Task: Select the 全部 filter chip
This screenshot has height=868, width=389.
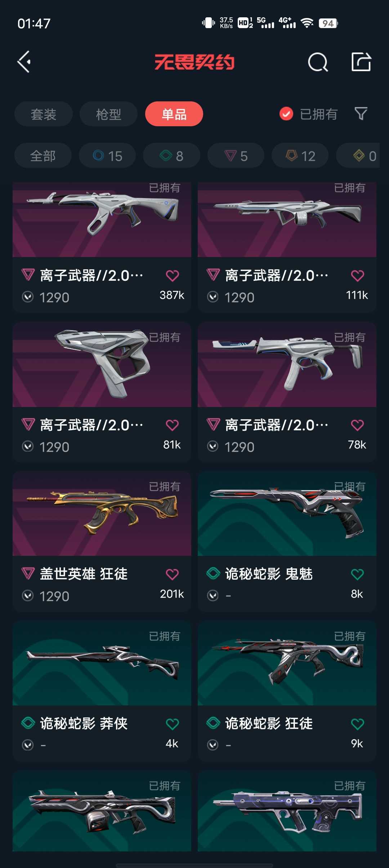Action: coord(43,156)
